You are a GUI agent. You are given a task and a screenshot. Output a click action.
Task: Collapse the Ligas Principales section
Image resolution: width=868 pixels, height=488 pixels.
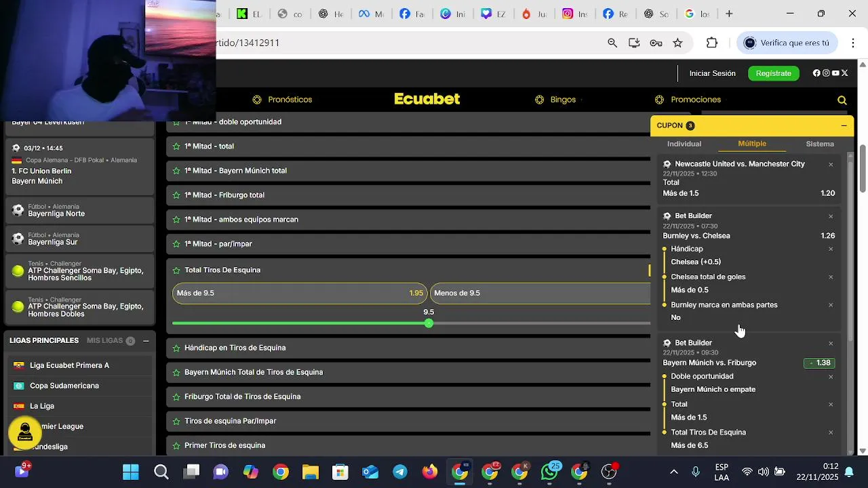pos(146,341)
